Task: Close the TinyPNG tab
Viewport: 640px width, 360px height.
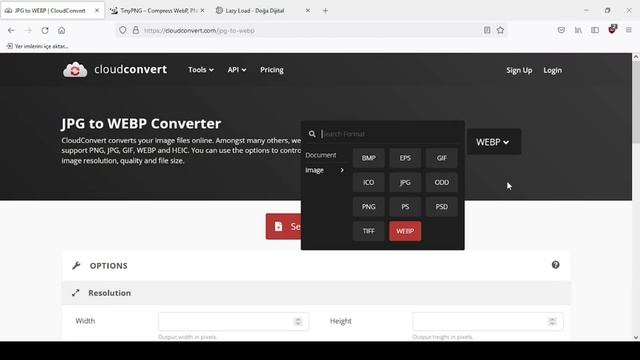Action: (x=202, y=11)
